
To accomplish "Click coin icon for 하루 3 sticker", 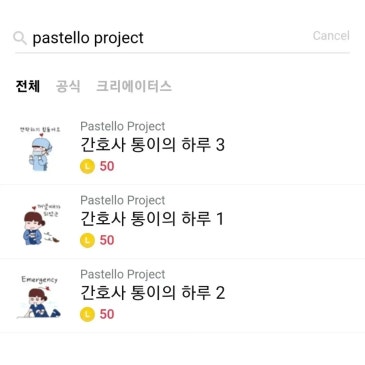I will coord(87,166).
